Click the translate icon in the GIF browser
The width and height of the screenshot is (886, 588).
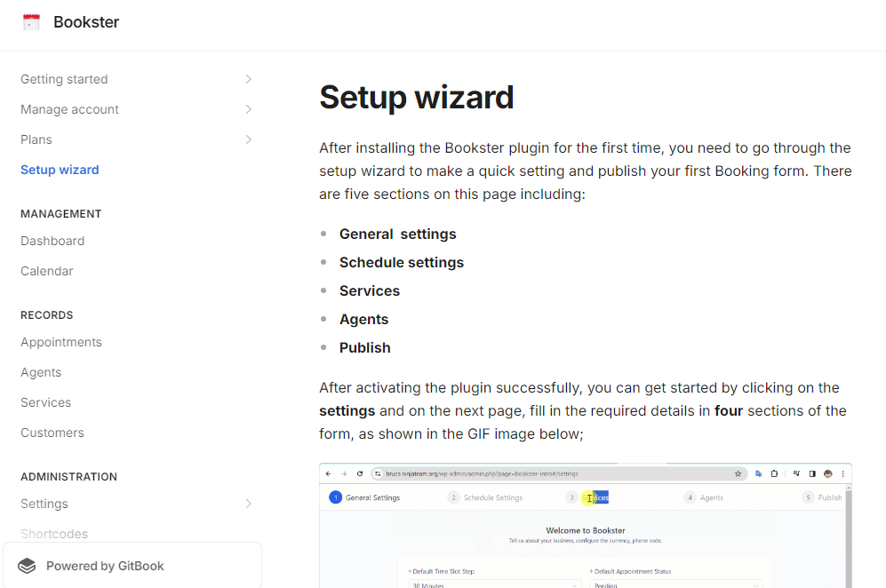(758, 474)
